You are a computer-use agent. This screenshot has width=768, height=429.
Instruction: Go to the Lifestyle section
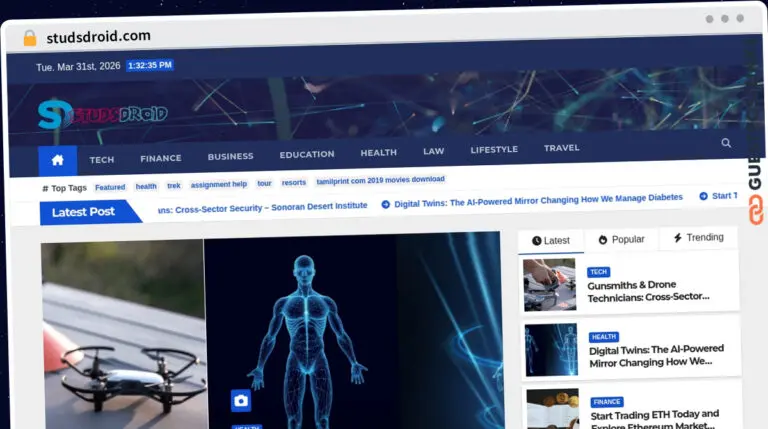click(x=494, y=150)
